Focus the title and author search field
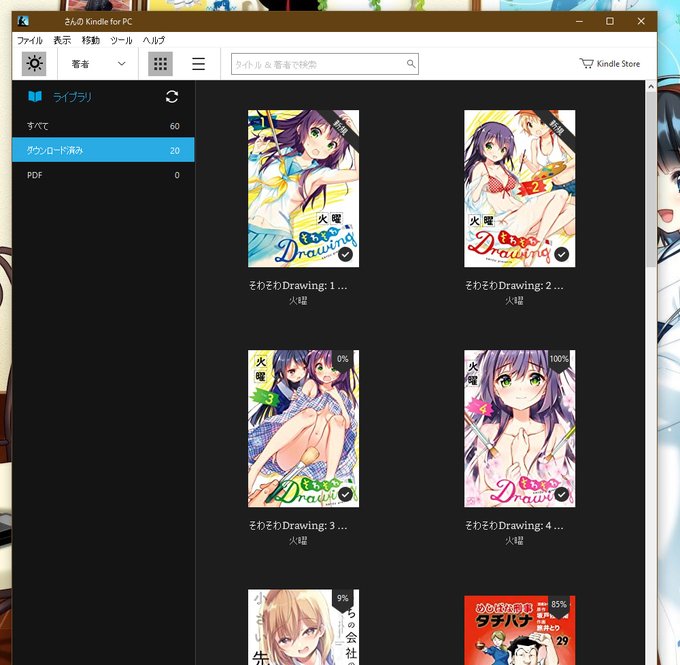 pos(325,64)
